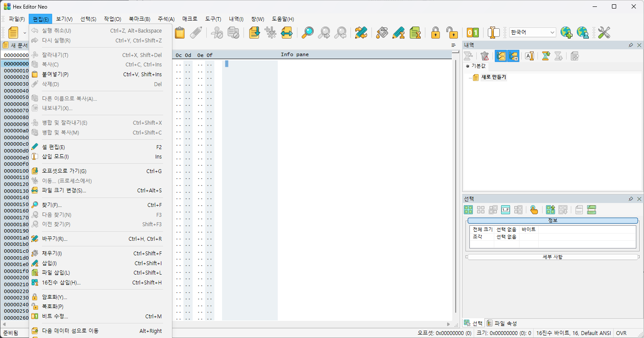Viewport: 644px width, 338px height.
Task: Click the globe with person icon
Action: click(x=582, y=33)
